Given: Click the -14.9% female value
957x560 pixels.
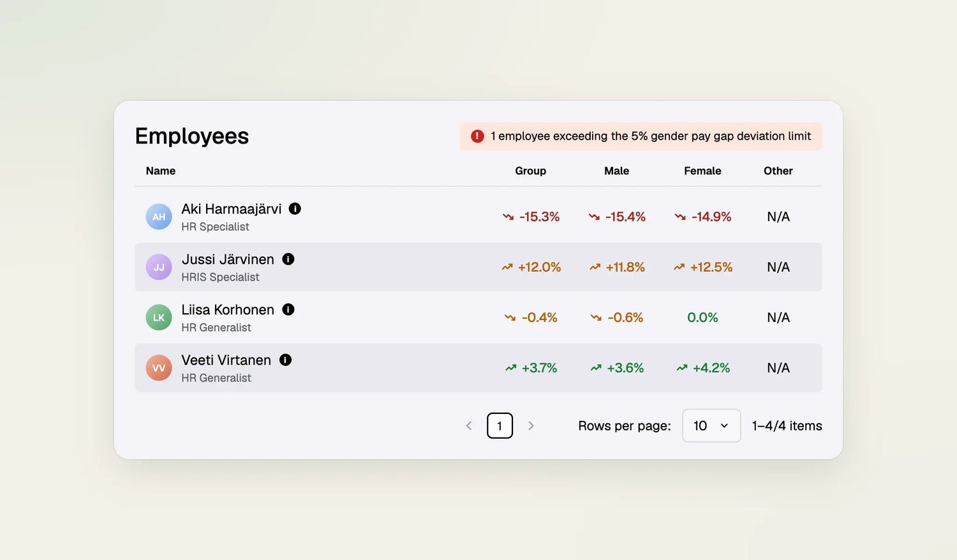Looking at the screenshot, I should pos(711,217).
